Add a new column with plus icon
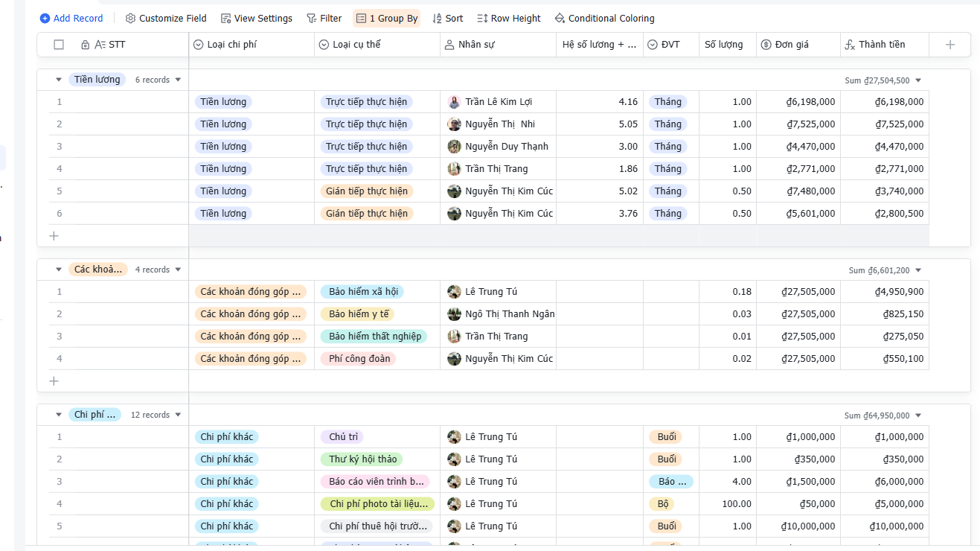 click(950, 45)
